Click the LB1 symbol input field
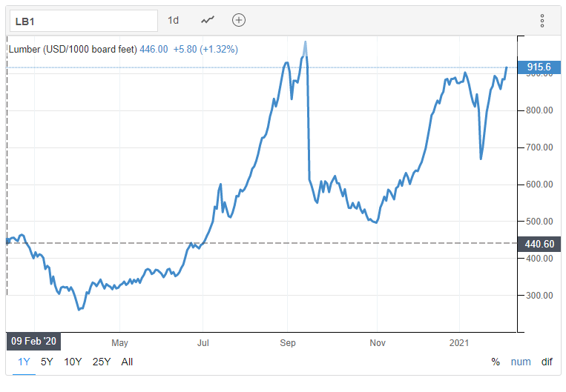Screen dimensions: 566x392 (x=83, y=21)
